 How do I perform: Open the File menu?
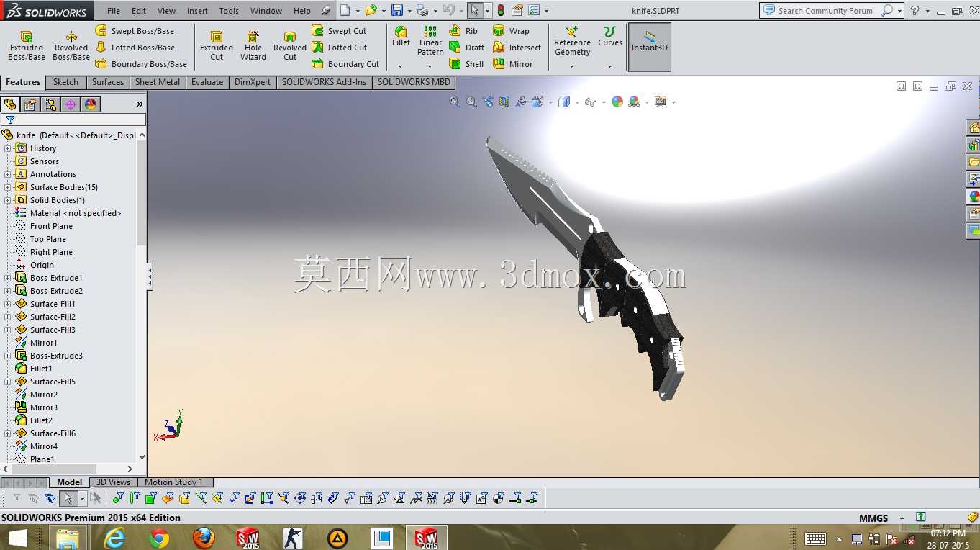(x=114, y=11)
